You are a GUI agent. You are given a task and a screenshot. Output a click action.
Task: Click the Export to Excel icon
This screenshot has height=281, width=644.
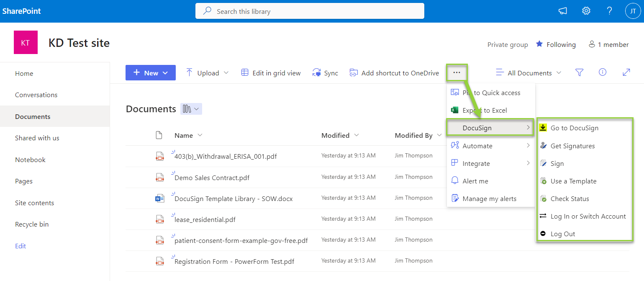click(x=454, y=110)
